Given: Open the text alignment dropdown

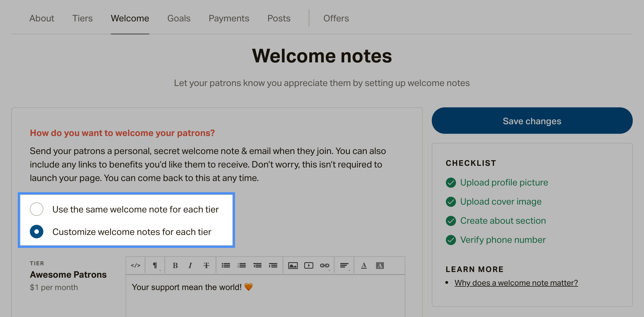Looking at the screenshot, I should [x=344, y=265].
